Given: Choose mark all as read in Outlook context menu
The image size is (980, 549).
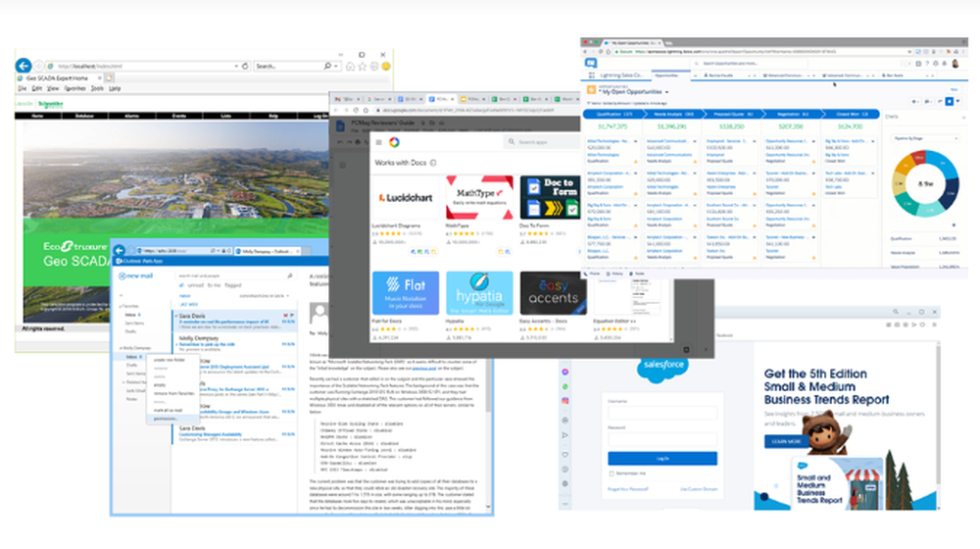Looking at the screenshot, I should [168, 410].
